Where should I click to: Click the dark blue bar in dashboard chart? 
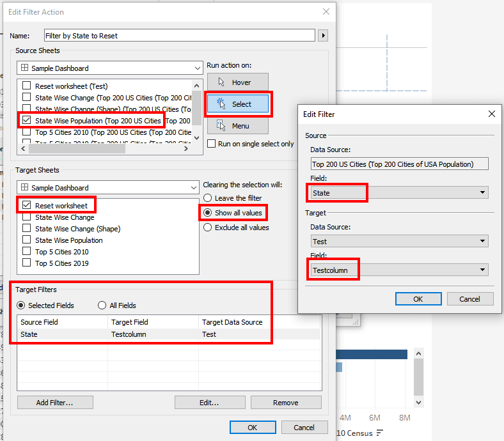point(372,354)
